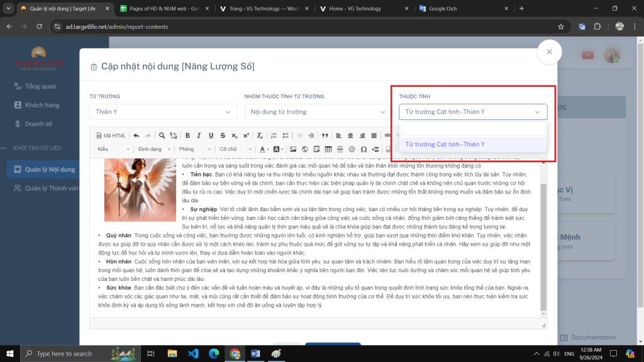The height and width of the screenshot is (362, 644).
Task: Apply superscript formatting
Action: click(x=246, y=136)
